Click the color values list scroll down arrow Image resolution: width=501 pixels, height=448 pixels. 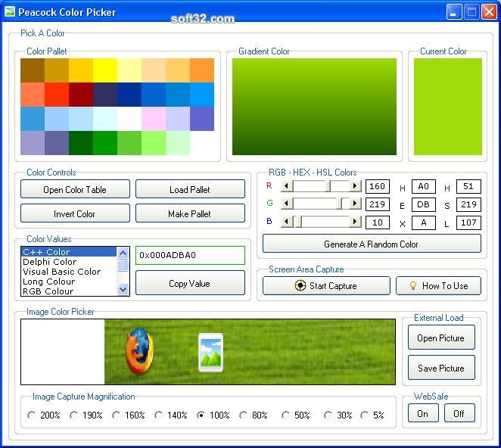point(123,289)
